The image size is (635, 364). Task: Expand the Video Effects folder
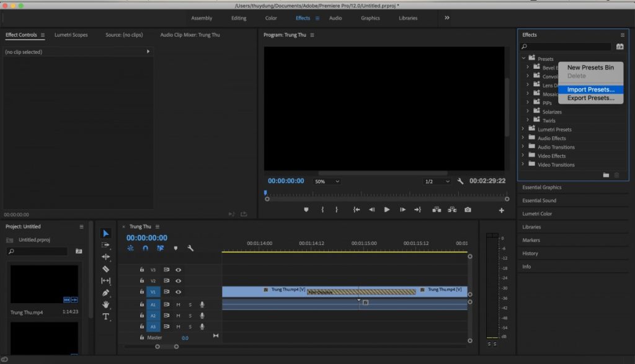coord(523,156)
